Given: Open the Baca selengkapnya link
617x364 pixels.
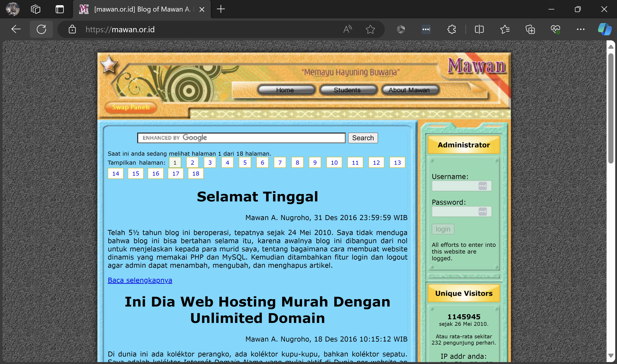Looking at the screenshot, I should coord(140,280).
